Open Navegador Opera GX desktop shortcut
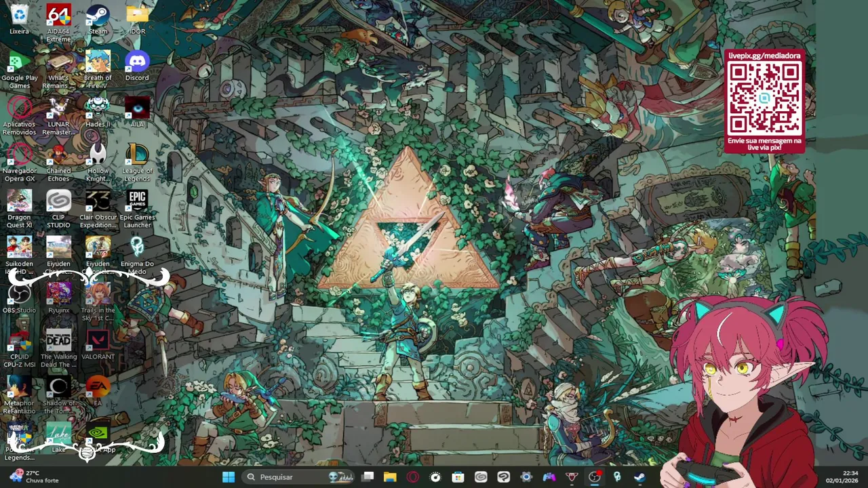 (x=19, y=163)
